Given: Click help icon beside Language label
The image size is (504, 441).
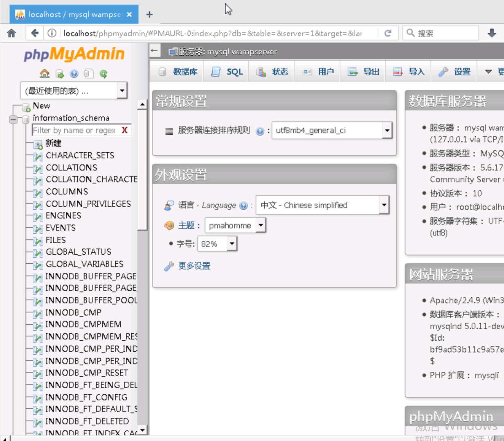Looking at the screenshot, I should tap(243, 206).
